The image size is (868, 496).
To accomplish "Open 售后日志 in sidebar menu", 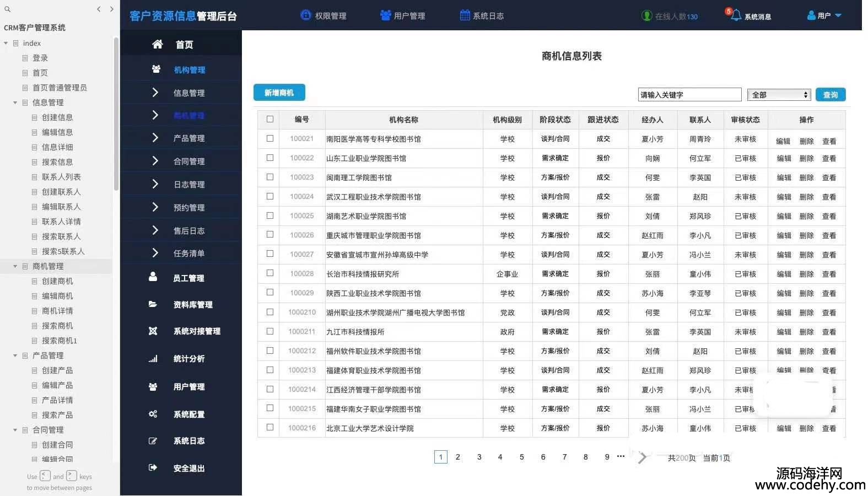I will (x=189, y=231).
